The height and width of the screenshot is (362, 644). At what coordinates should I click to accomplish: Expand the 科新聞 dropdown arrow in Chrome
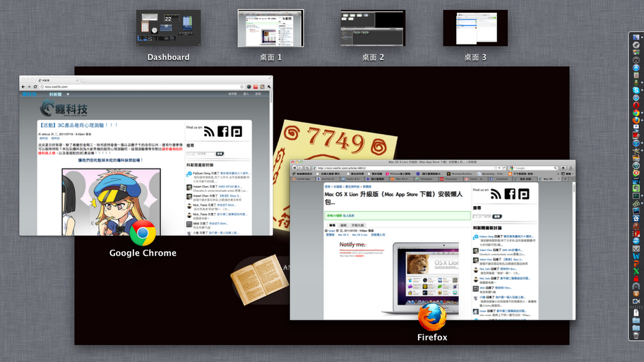point(68,95)
